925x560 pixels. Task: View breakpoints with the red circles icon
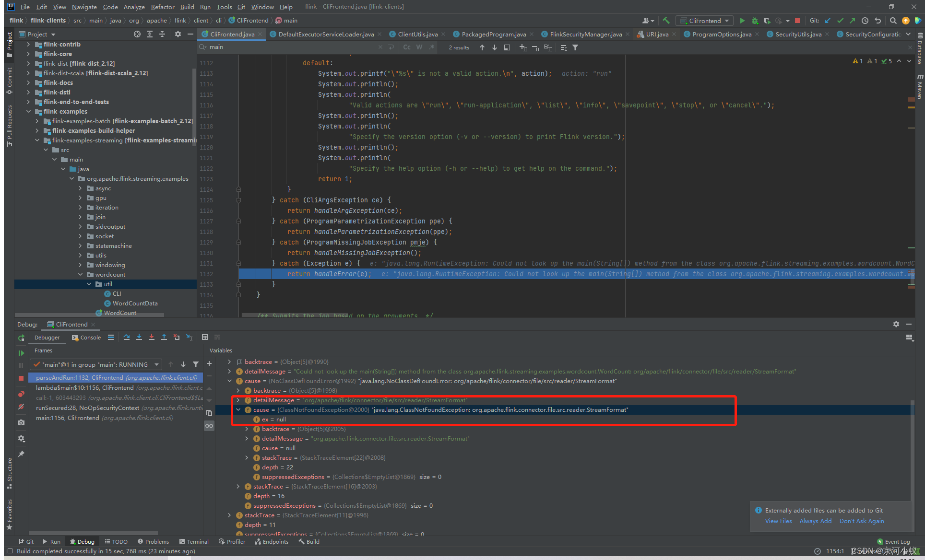21,394
